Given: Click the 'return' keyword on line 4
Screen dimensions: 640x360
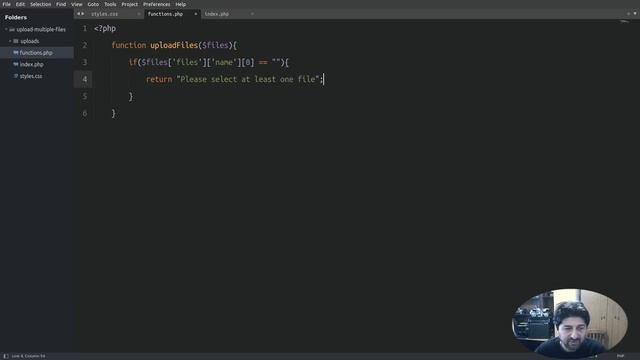Looking at the screenshot, I should 159,79.
